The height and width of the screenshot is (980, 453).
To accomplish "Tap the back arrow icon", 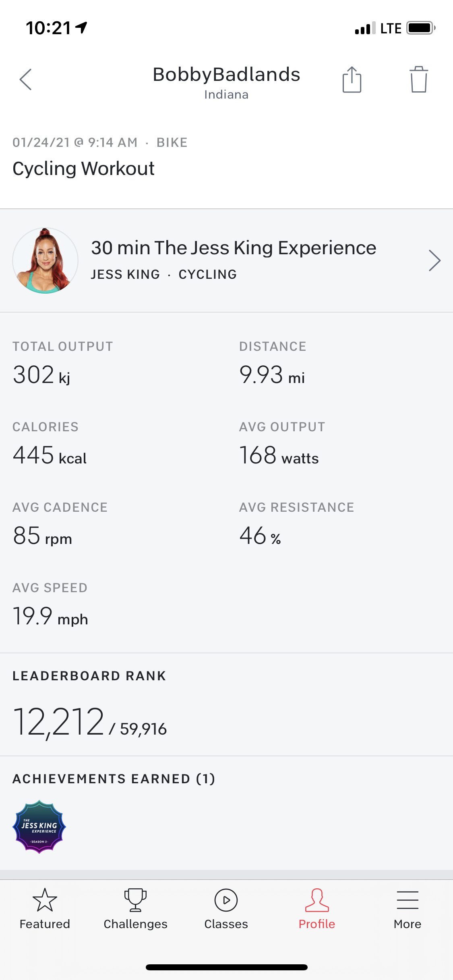I will click(x=26, y=79).
